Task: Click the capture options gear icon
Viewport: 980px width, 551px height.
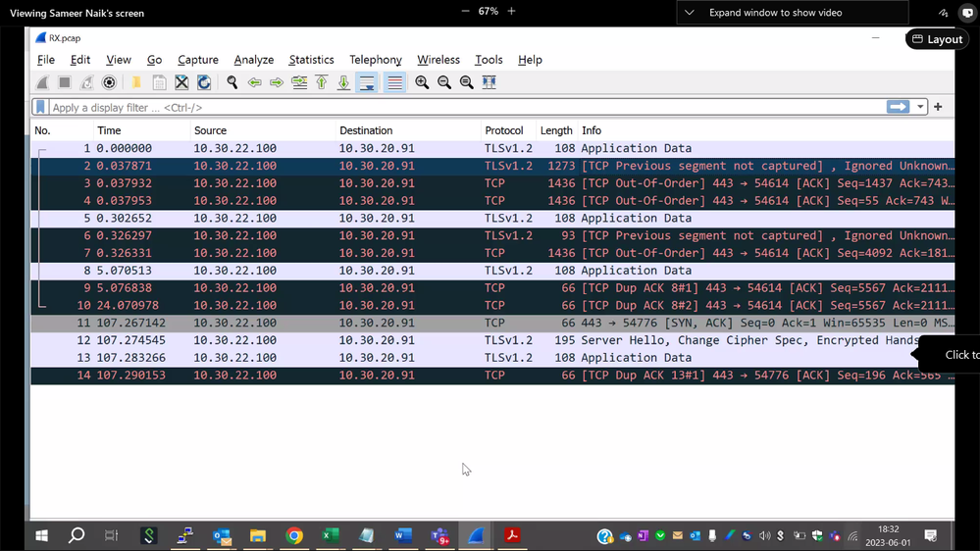Action: (x=109, y=83)
